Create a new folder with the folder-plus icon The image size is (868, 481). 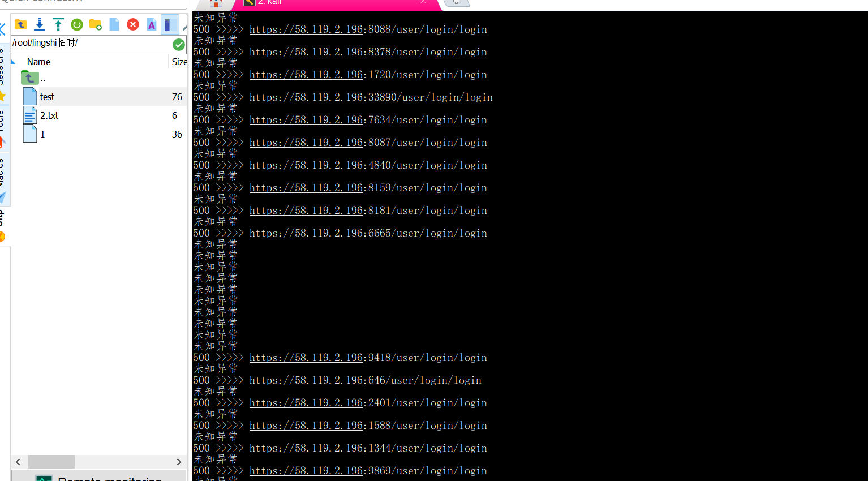(96, 24)
